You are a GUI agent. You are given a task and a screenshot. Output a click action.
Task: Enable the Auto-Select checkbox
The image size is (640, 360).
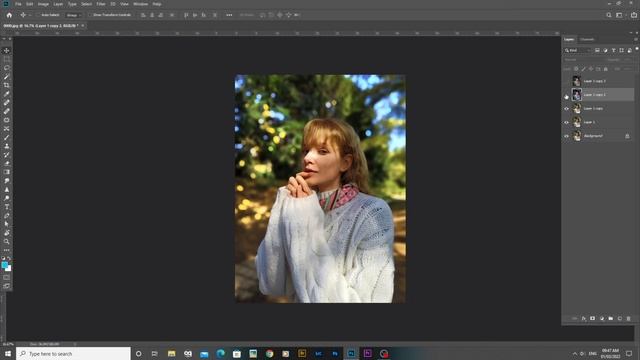[x=38, y=15]
